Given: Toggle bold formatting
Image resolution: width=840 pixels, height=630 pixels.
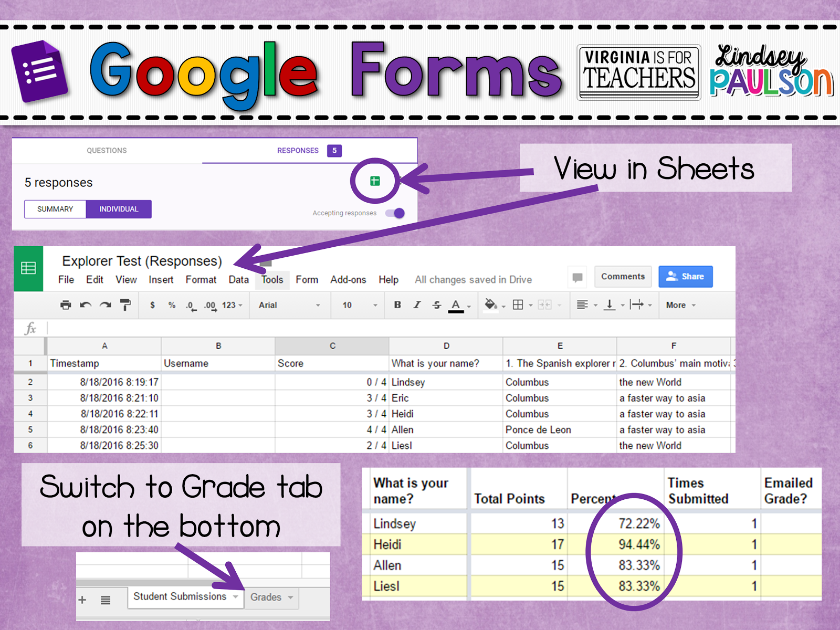Looking at the screenshot, I should coord(397,305).
